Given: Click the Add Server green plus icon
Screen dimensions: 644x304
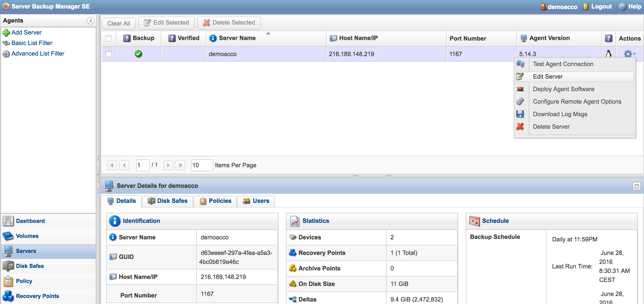Looking at the screenshot, I should pyautogui.click(x=6, y=32).
